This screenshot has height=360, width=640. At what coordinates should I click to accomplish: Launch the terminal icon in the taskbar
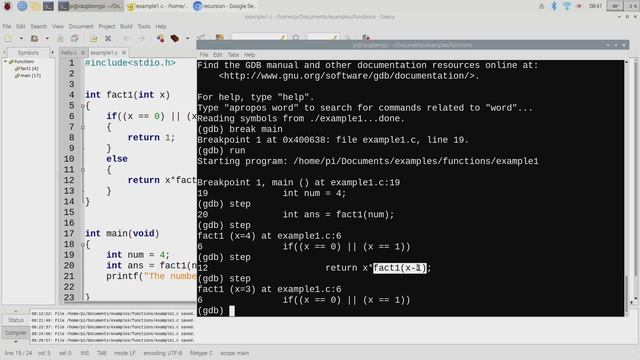[x=49, y=6]
